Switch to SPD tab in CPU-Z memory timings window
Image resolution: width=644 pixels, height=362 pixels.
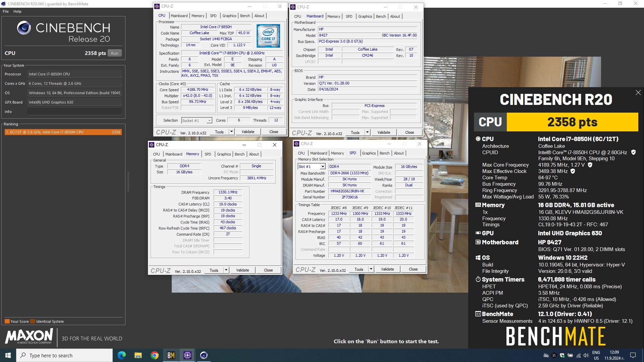(208, 154)
